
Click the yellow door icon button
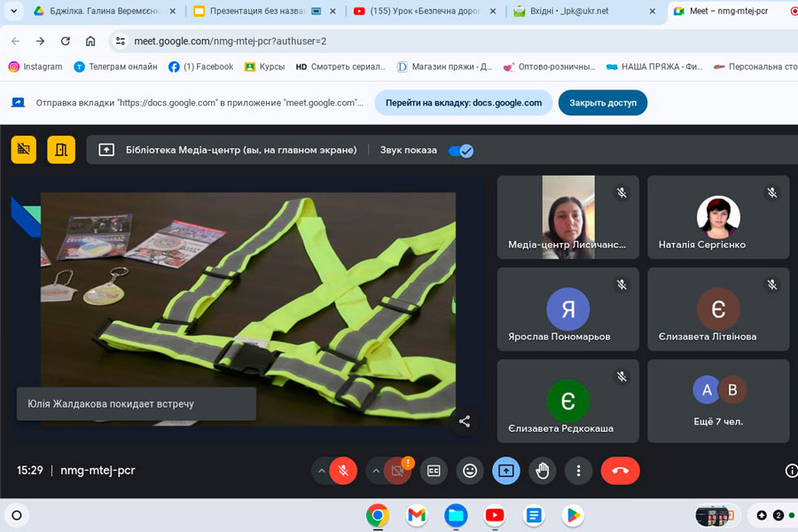61,150
